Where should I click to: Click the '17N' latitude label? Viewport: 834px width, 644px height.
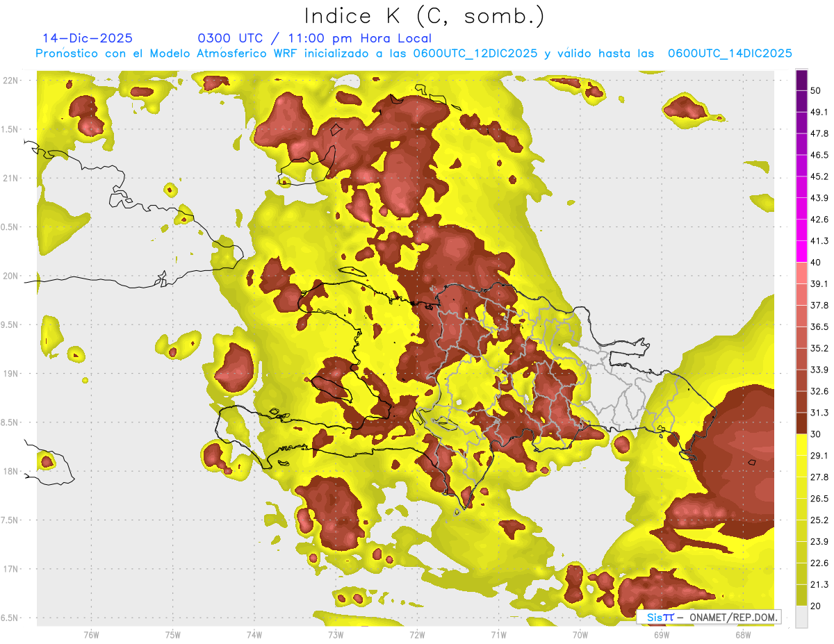[11, 569]
